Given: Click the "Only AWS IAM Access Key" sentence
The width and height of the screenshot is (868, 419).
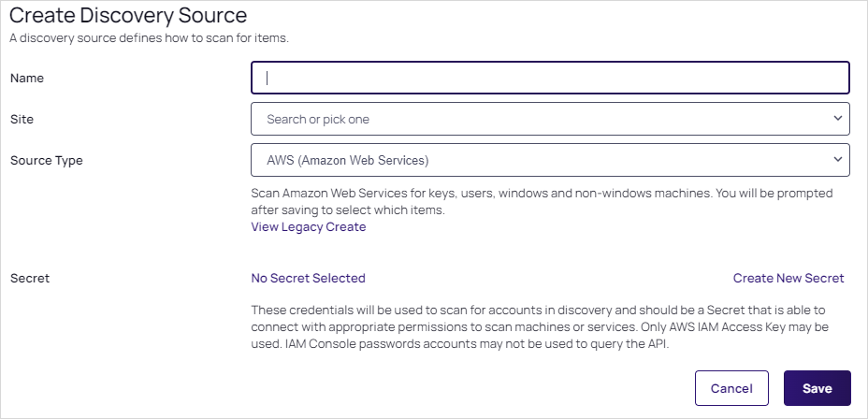Looking at the screenshot, I should [x=739, y=327].
